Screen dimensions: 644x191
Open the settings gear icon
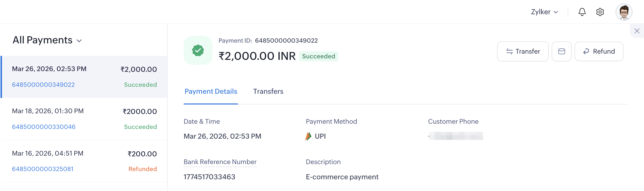coord(600,12)
